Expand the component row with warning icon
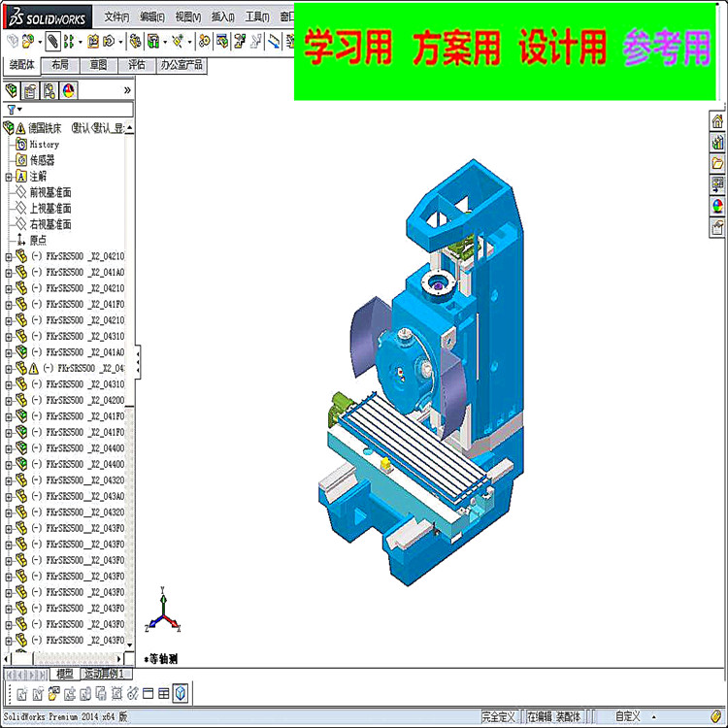This screenshot has width=728, height=728. pyautogui.click(x=9, y=369)
